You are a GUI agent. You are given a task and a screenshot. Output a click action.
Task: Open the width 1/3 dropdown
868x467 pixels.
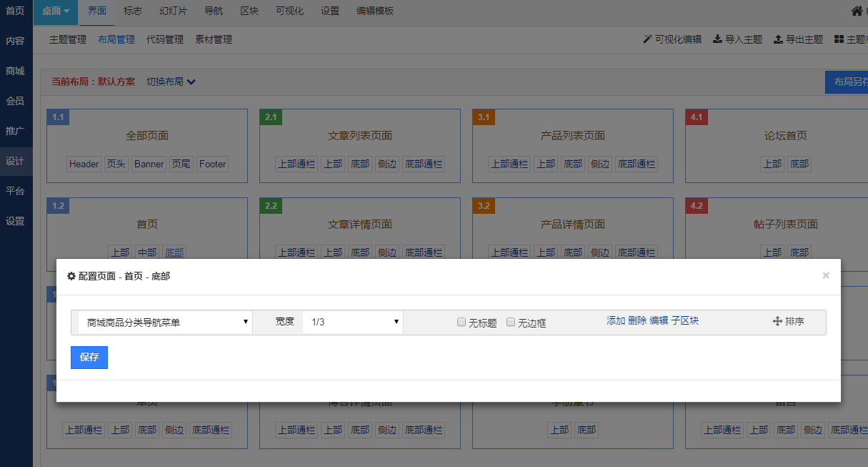tap(353, 322)
